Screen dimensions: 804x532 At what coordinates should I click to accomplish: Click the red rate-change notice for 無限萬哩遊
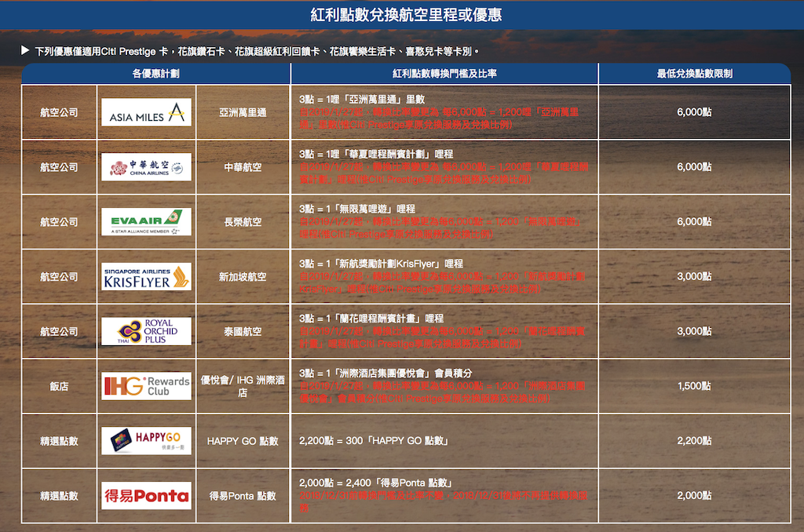(440, 228)
